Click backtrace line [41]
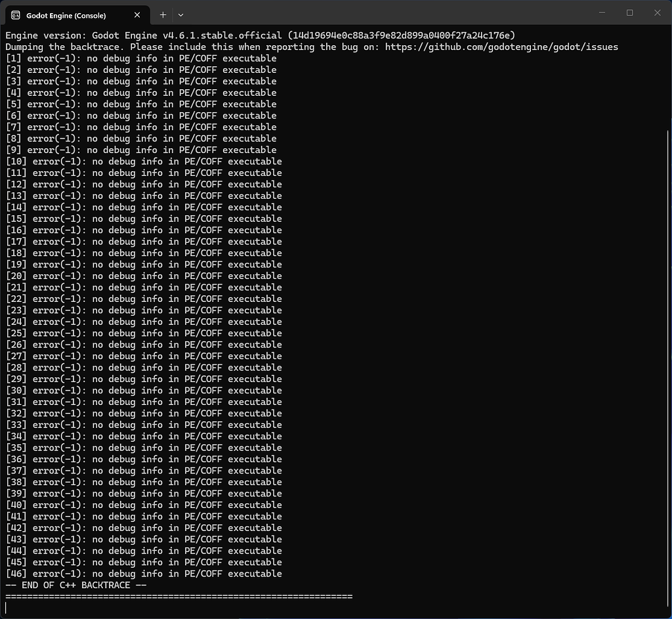This screenshot has width=672, height=619. pyautogui.click(x=144, y=517)
